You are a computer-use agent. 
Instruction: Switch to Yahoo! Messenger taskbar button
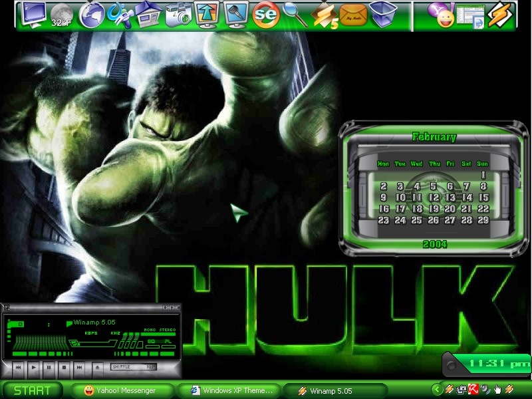[122, 390]
